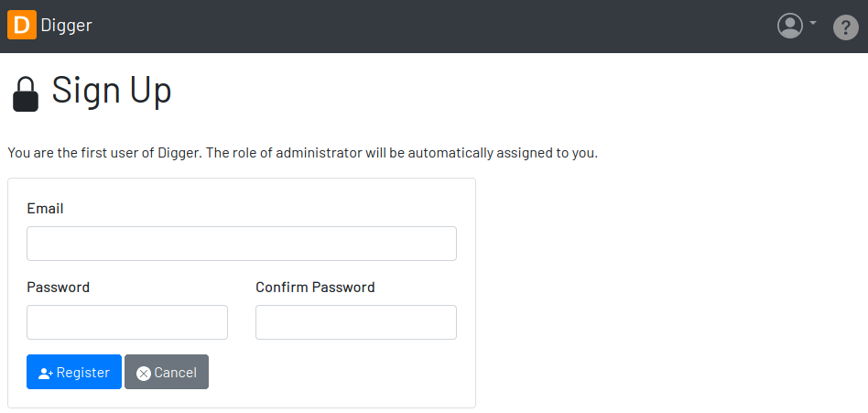868x413 pixels.
Task: Click the Sign Up page heading
Action: [x=112, y=90]
